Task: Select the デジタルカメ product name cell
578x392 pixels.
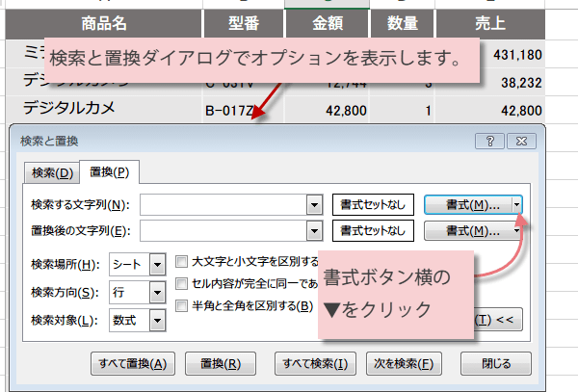Action: 104,110
